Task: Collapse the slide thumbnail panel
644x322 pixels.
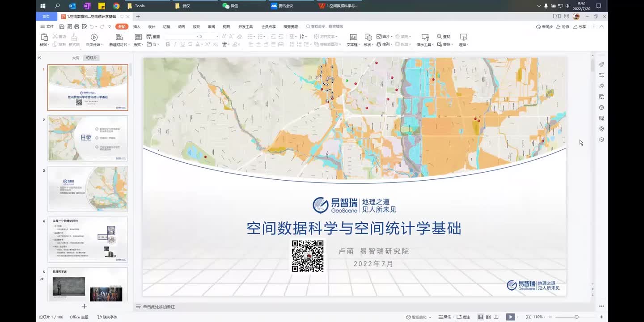Action: (39, 58)
